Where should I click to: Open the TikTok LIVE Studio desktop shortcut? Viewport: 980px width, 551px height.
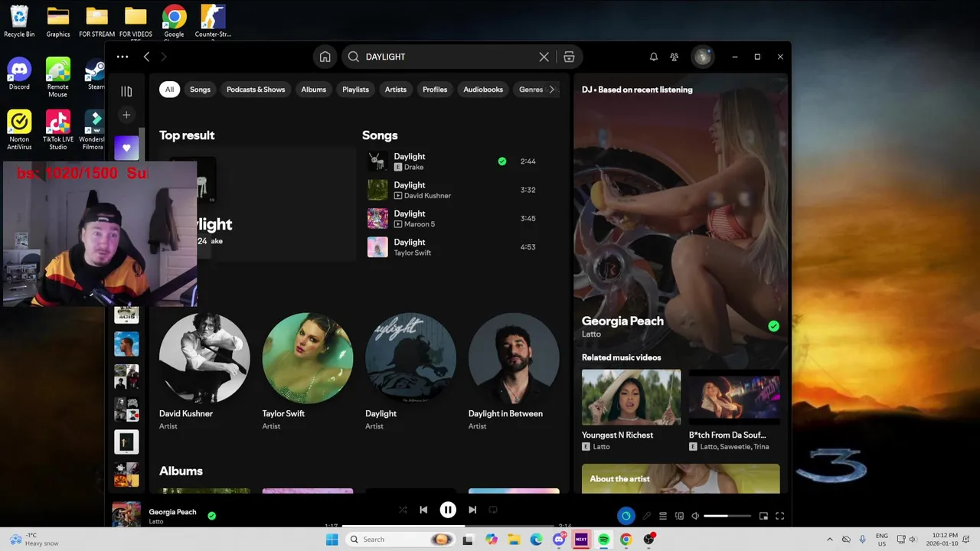pyautogui.click(x=57, y=130)
